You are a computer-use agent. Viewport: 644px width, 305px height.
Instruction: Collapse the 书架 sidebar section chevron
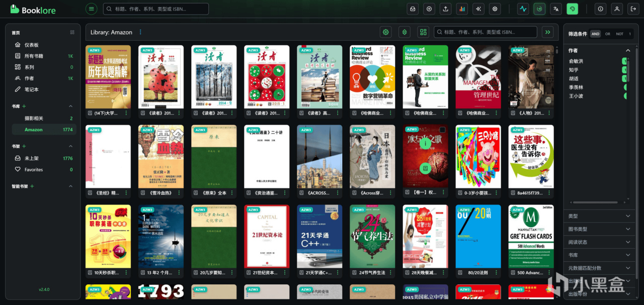70,146
